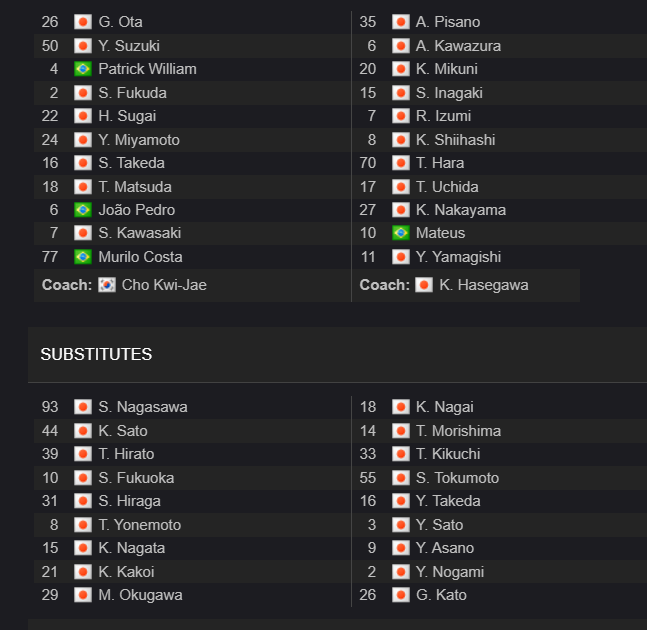Open K. Shiihashi's player page
Image resolution: width=647 pixels, height=630 pixels.
[456, 140]
